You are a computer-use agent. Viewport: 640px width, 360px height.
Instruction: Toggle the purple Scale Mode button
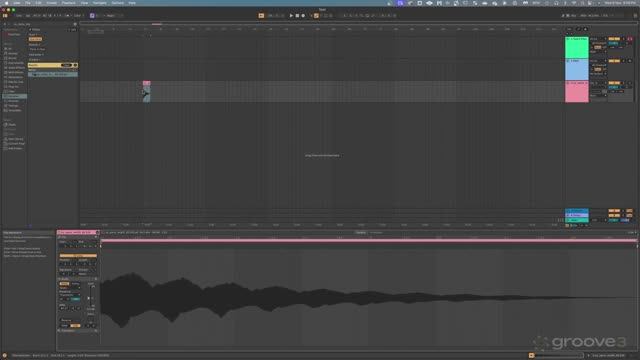(x=92, y=16)
